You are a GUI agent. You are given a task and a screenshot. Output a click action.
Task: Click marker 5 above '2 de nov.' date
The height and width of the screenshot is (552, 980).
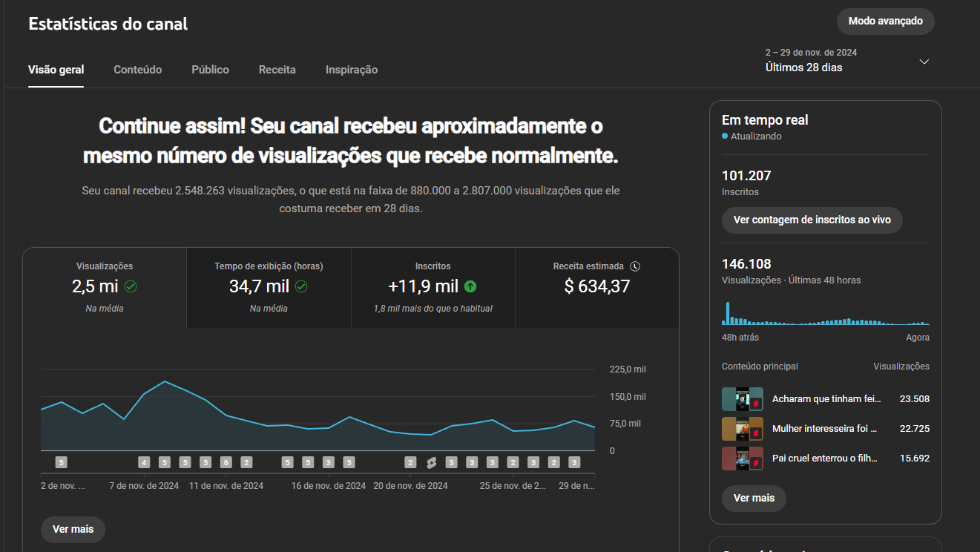coord(62,462)
